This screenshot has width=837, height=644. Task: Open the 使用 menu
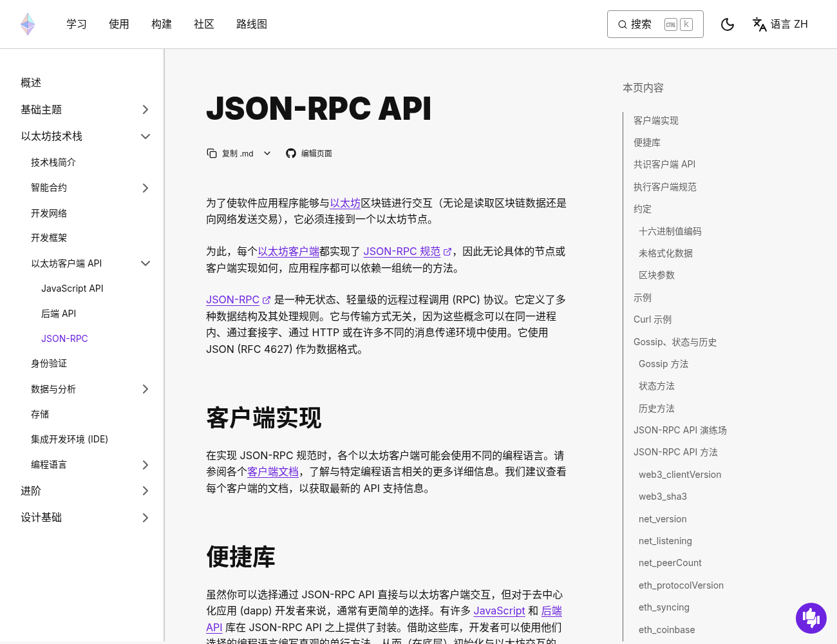119,24
